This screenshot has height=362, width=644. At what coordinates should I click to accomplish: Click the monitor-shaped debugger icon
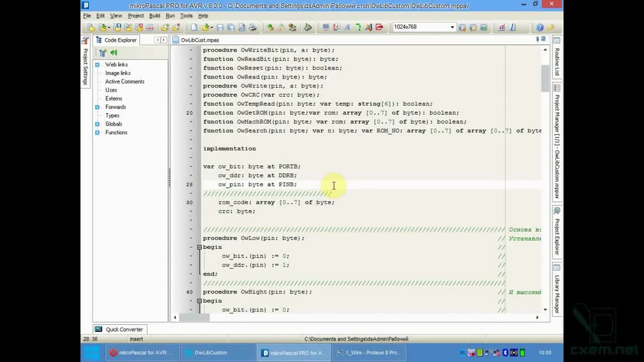326,28
